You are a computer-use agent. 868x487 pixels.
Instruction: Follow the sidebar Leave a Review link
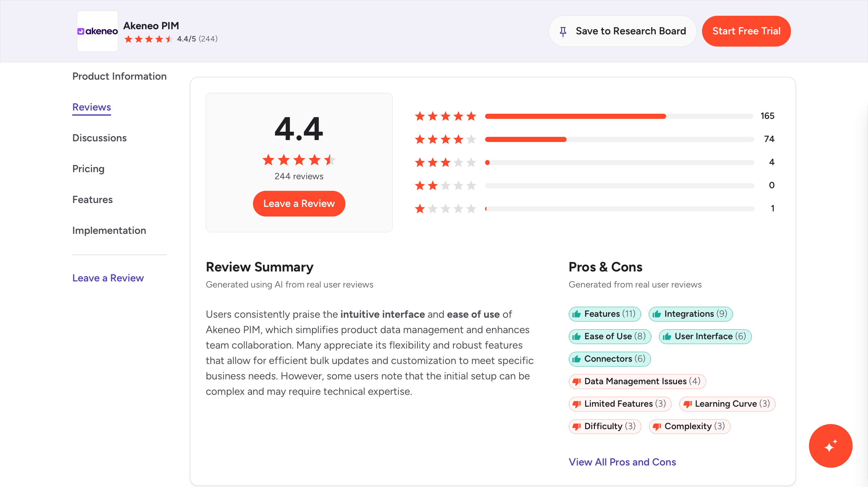click(x=108, y=278)
